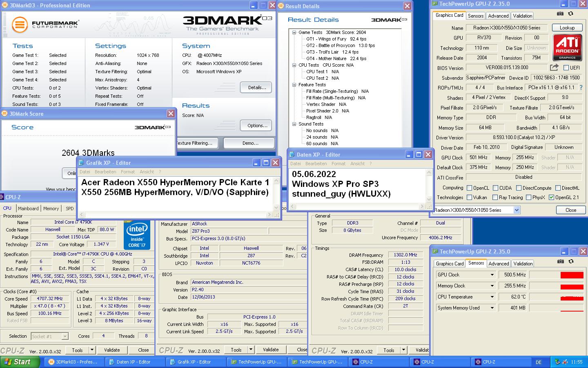Click the Driver Version field in GPU-Z
This screenshot has width=588, height=368.
pos(523,138)
